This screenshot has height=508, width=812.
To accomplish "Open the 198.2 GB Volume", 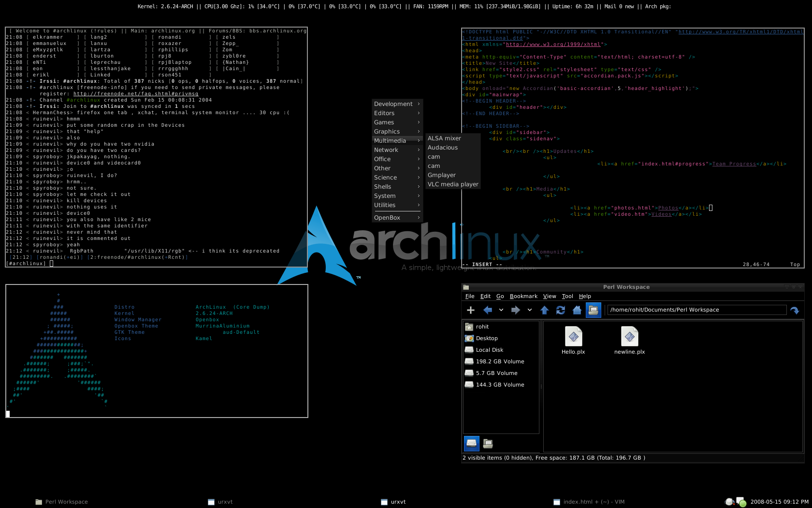I will coord(501,361).
